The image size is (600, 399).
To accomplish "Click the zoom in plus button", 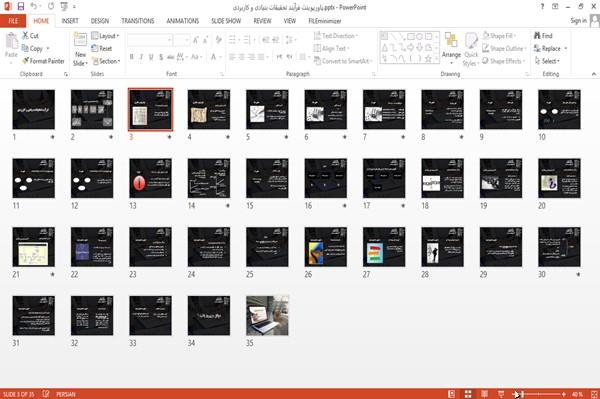I will [x=564, y=394].
